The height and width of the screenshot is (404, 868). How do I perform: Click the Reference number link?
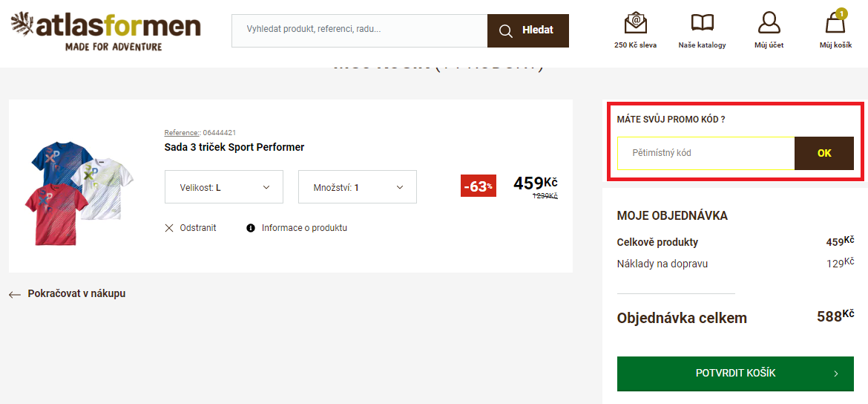coord(200,133)
